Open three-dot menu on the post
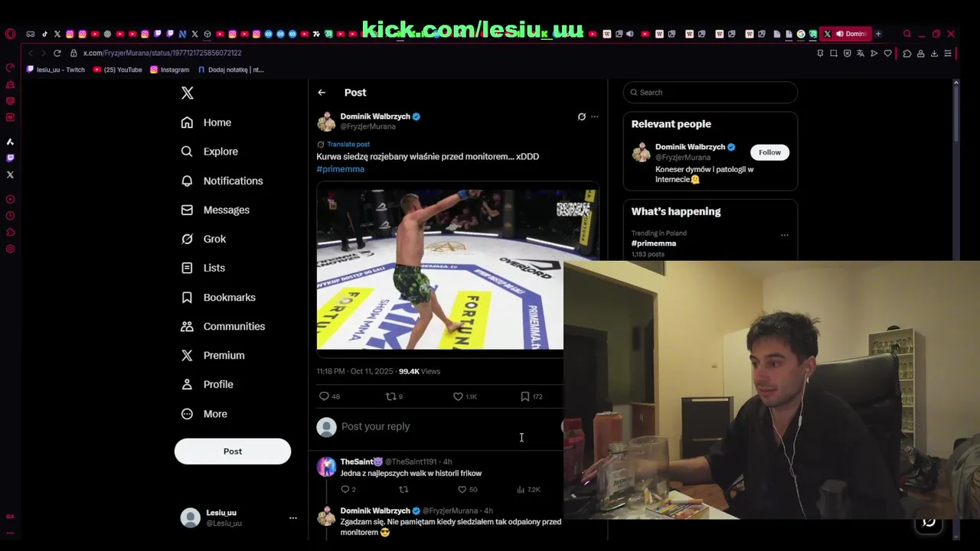The image size is (980, 551). point(595,117)
